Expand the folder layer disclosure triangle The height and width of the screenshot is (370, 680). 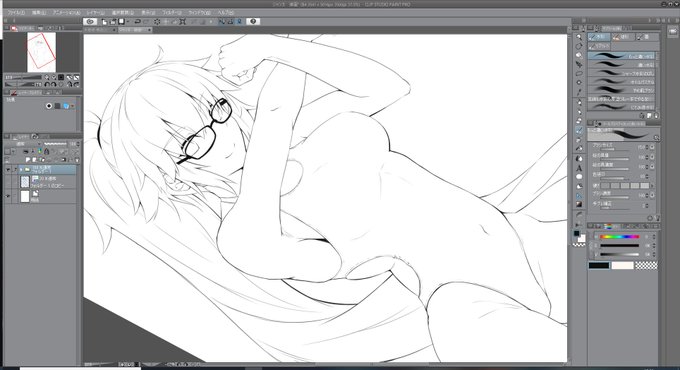[21, 170]
